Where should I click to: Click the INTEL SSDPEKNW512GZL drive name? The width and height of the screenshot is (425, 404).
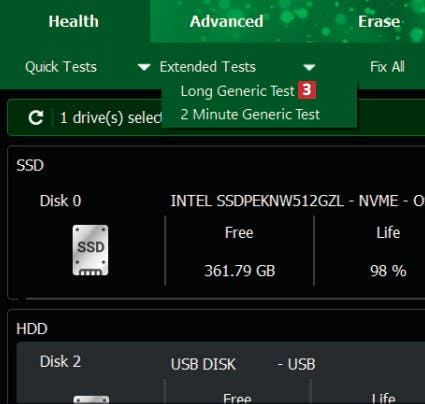[x=257, y=201]
